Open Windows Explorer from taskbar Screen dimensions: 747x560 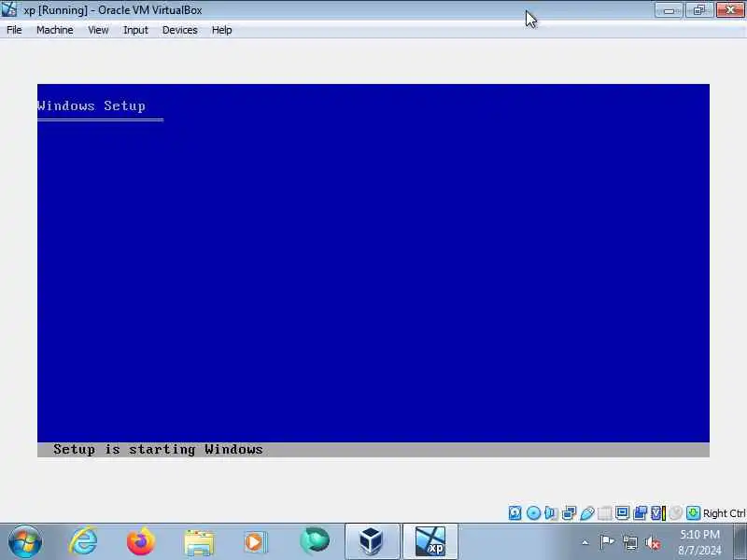click(199, 541)
